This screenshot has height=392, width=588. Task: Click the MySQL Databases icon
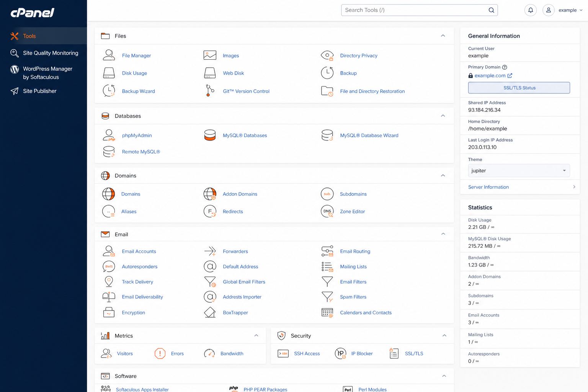click(210, 135)
